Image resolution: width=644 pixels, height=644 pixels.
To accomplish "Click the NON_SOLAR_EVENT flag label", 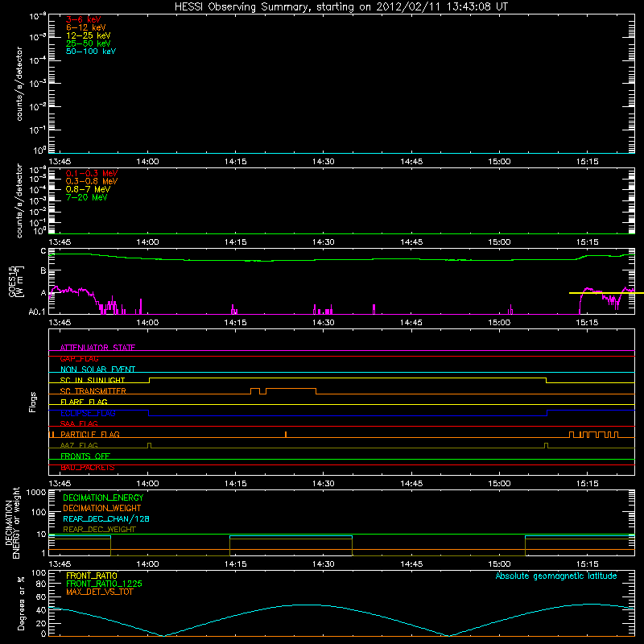I will click(x=97, y=369).
